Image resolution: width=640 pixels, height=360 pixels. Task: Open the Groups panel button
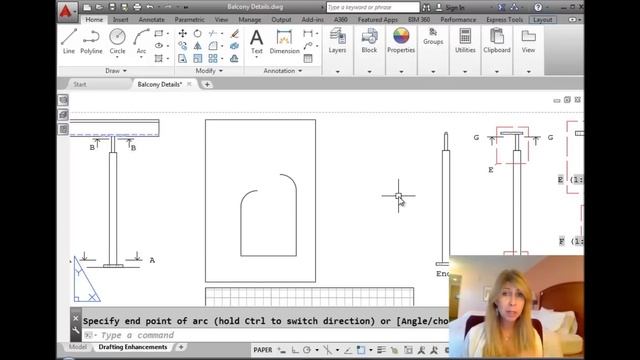point(433,36)
